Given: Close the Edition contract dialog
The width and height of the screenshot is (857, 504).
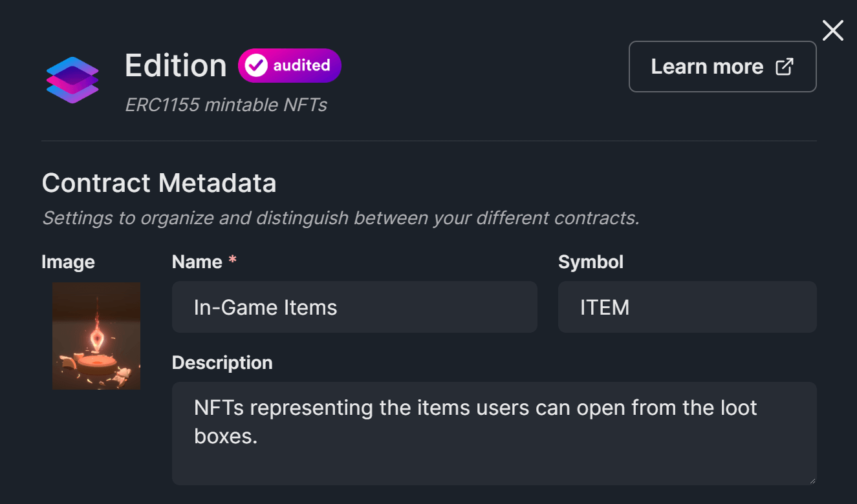Looking at the screenshot, I should pos(832,30).
